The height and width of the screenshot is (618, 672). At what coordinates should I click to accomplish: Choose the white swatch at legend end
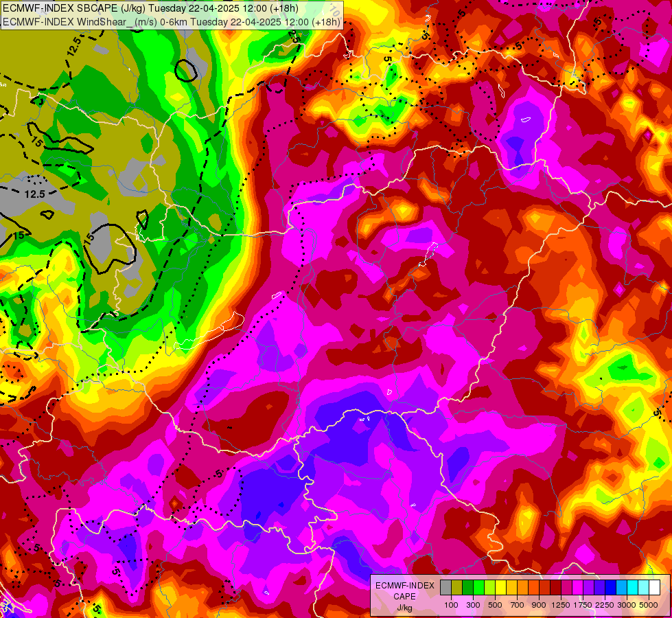[x=654, y=587]
